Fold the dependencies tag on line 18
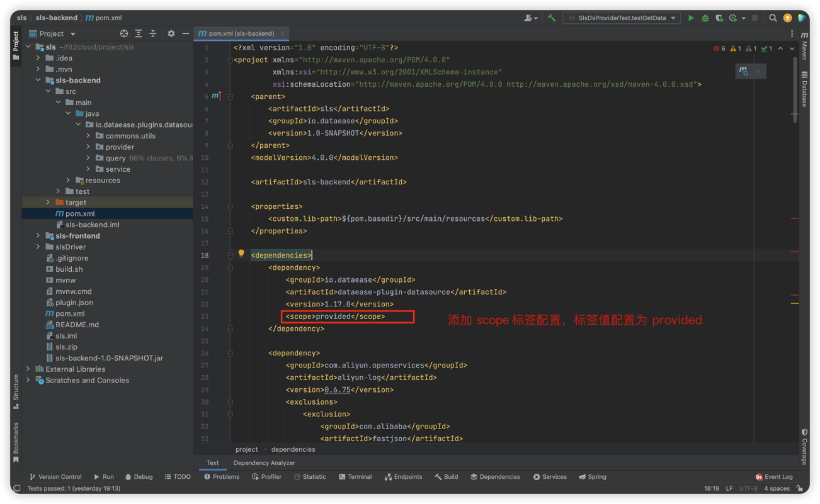Screen dimensions: 820x504 [231, 255]
